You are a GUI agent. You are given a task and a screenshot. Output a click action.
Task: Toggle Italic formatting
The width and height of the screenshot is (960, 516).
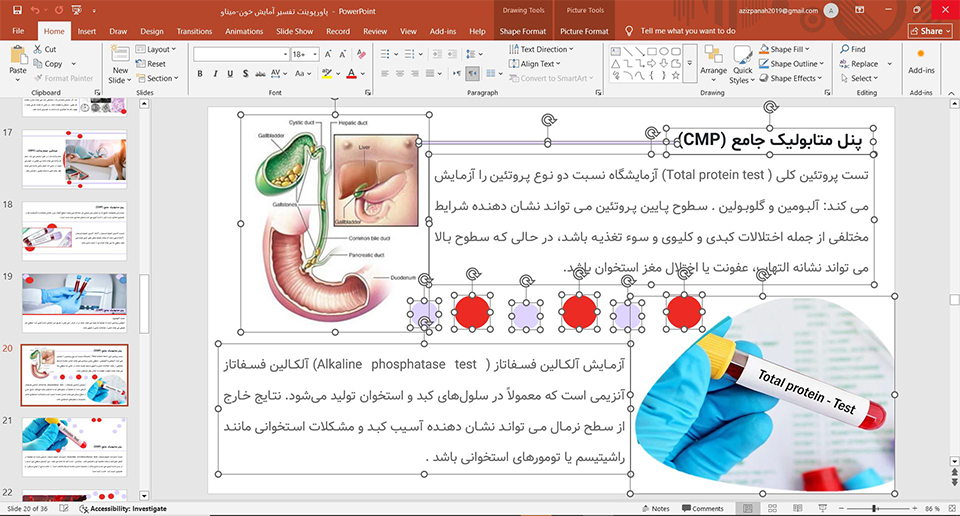tap(215, 73)
